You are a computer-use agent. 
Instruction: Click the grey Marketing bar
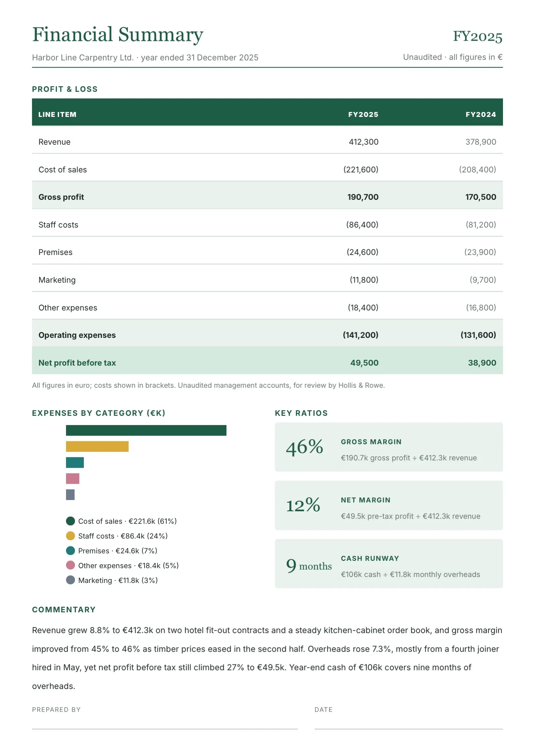pyautogui.click(x=70, y=495)
